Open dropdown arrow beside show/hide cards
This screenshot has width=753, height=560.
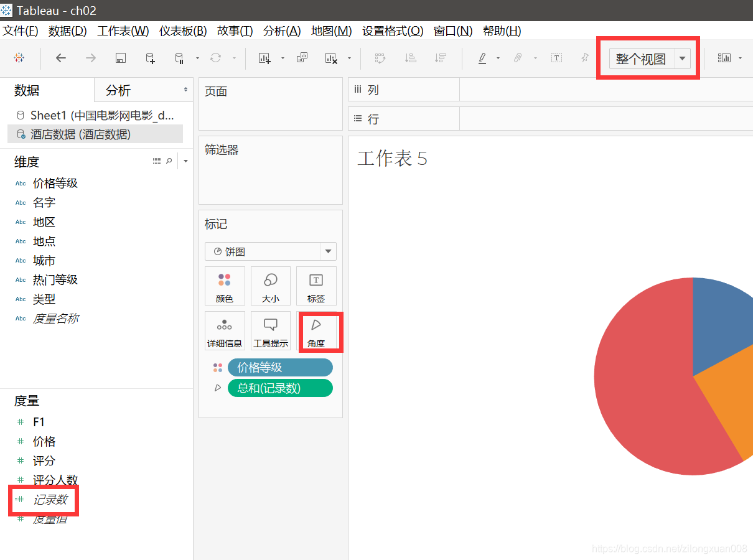[740, 58]
